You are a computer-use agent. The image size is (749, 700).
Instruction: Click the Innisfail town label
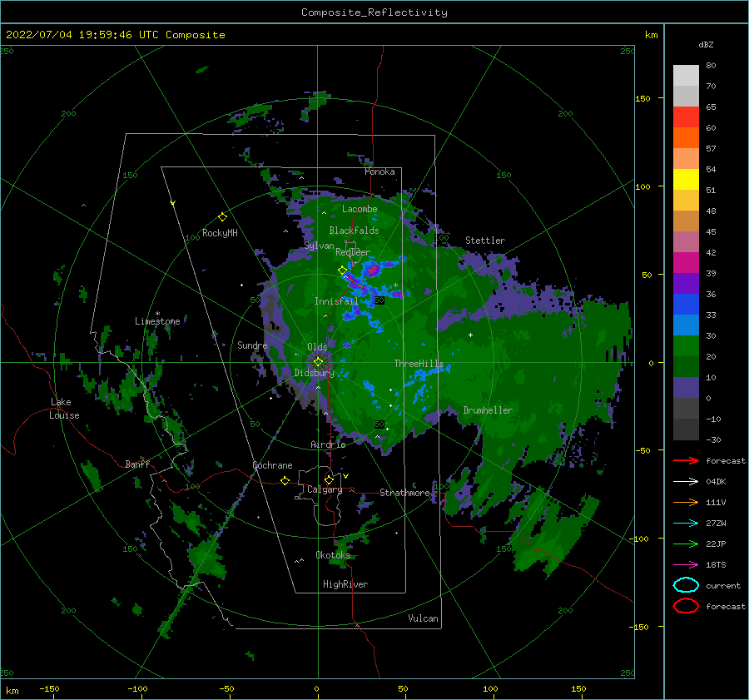336,301
